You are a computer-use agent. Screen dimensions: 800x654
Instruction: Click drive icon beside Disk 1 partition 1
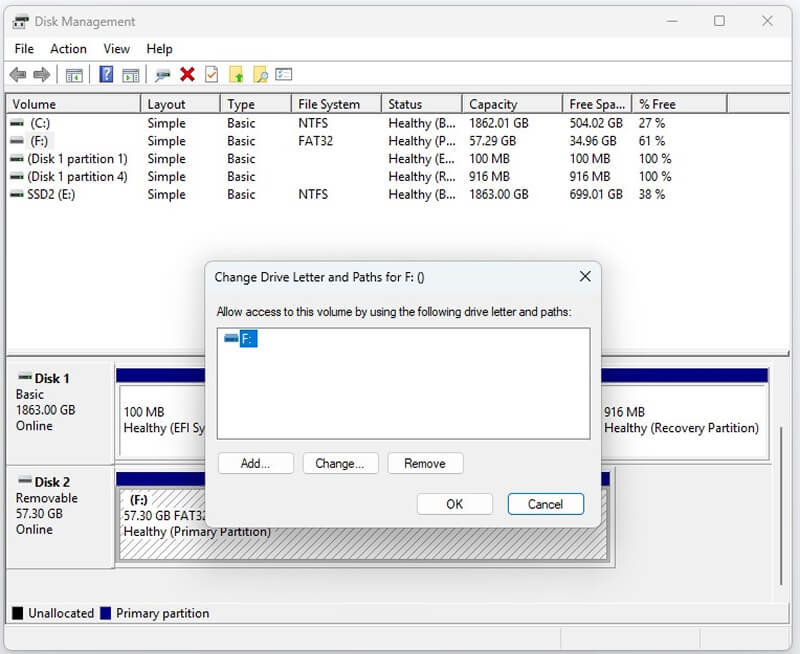[x=17, y=159]
